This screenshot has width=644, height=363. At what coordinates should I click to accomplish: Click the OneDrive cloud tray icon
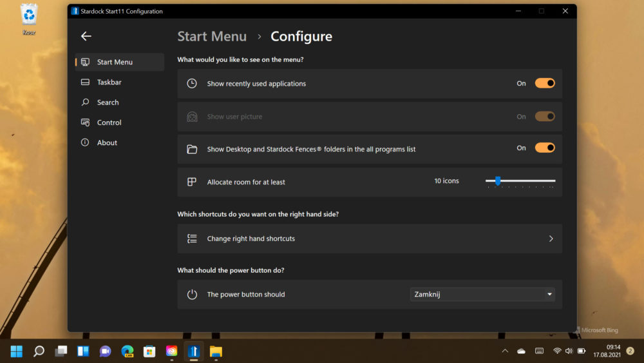coord(521,351)
